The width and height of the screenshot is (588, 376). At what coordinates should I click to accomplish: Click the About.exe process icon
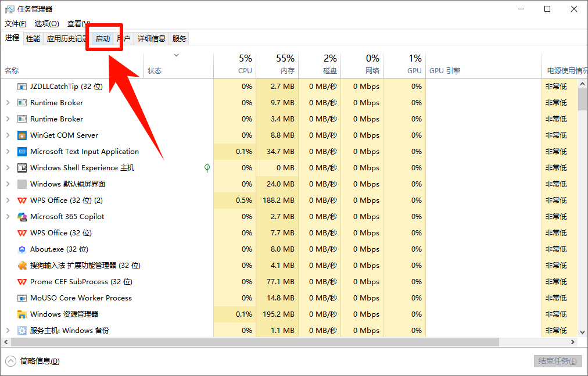click(x=22, y=249)
